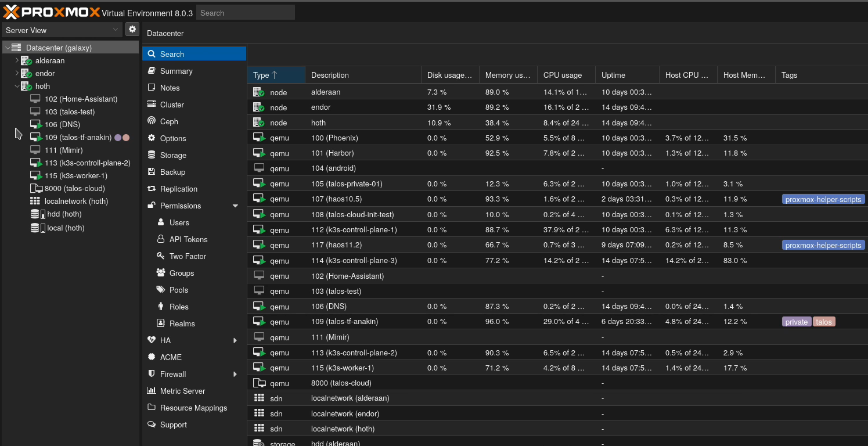Expand the Firewall submenu arrow

click(x=235, y=374)
